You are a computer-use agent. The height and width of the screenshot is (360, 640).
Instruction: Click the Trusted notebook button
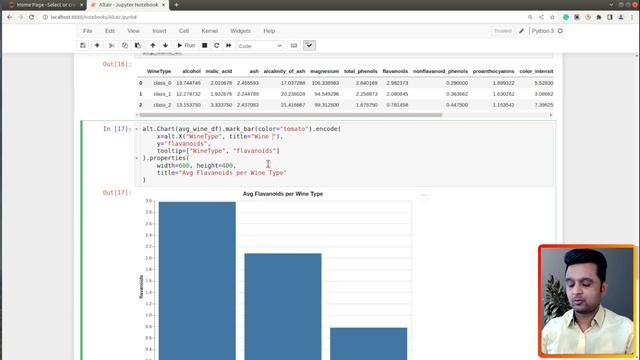point(503,31)
